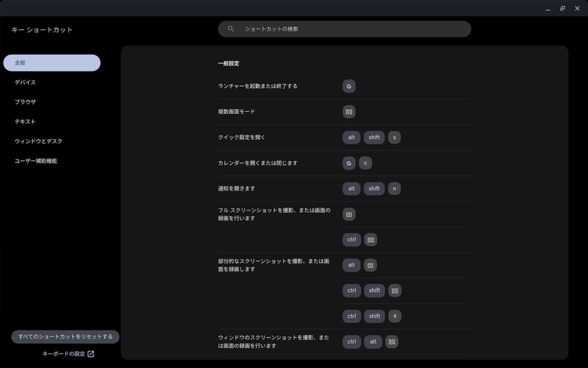The width and height of the screenshot is (588, 368).
Task: Click the c key in カレンダー row
Action: click(365, 163)
